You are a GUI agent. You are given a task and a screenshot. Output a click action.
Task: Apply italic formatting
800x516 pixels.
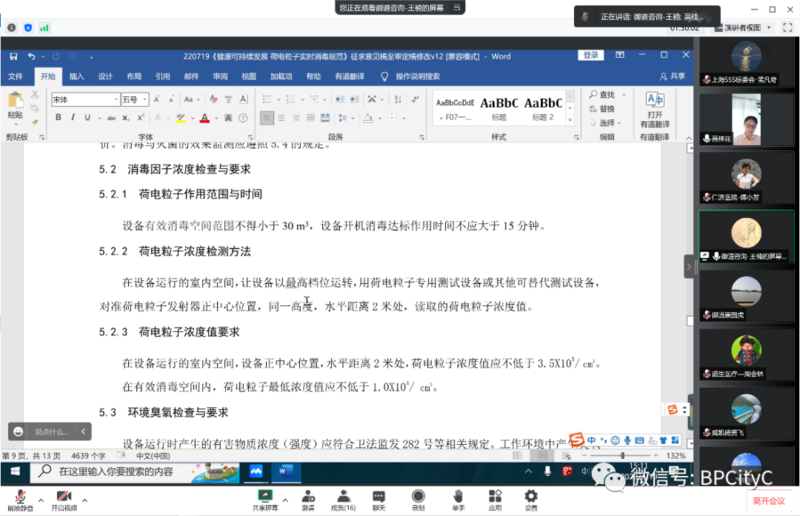tap(73, 117)
